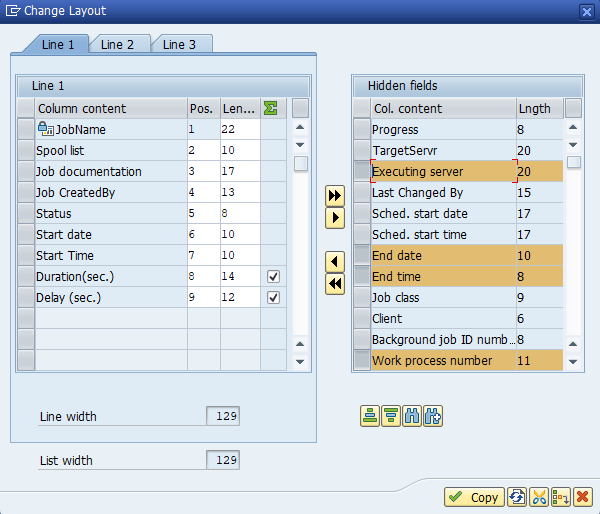The width and height of the screenshot is (600, 514).
Task: Click the JobName length field
Action: coord(239,129)
